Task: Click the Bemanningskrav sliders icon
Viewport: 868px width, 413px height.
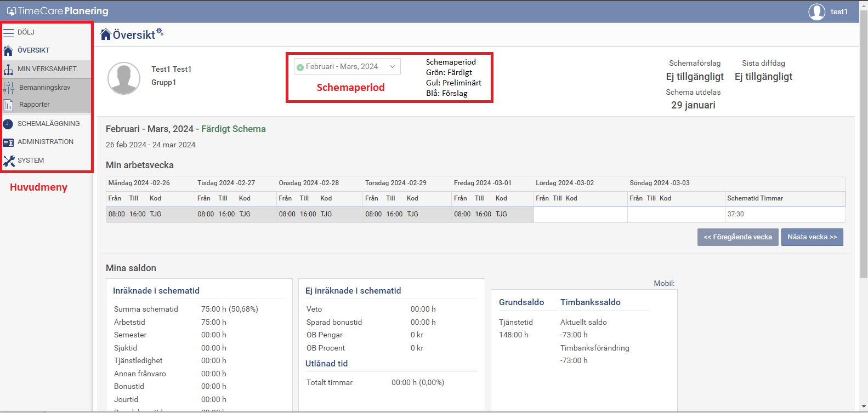Action: coord(9,88)
